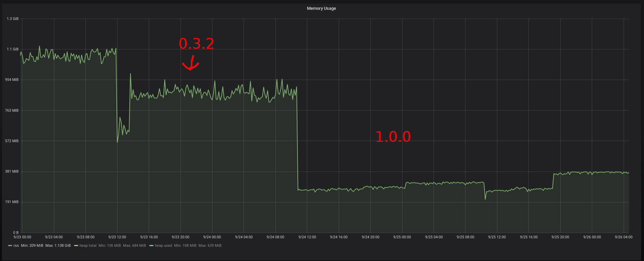The image size is (644, 261).
Task: Click the red hand-drawn arrow below 0.3.2
Action: pyautogui.click(x=190, y=64)
